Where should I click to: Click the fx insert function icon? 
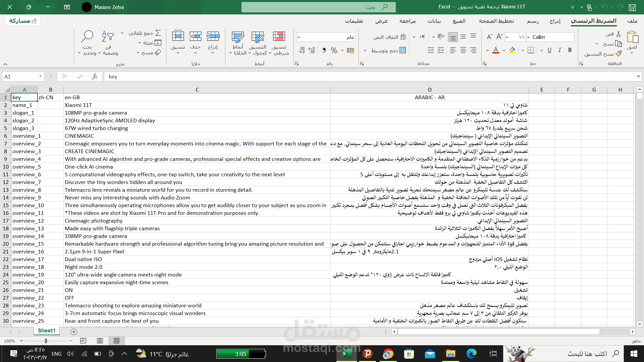point(95,76)
